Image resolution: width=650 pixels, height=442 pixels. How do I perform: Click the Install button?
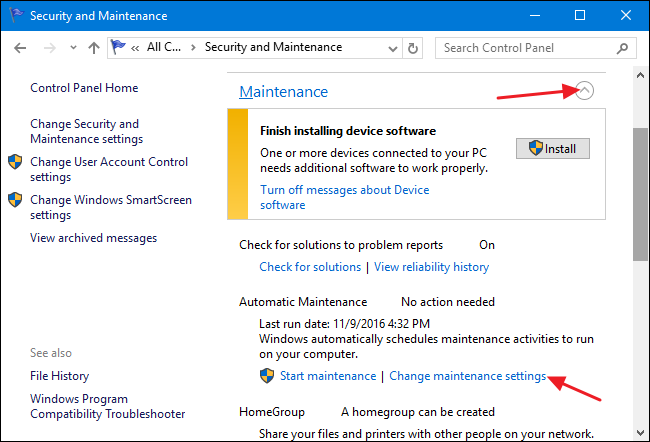[553, 148]
